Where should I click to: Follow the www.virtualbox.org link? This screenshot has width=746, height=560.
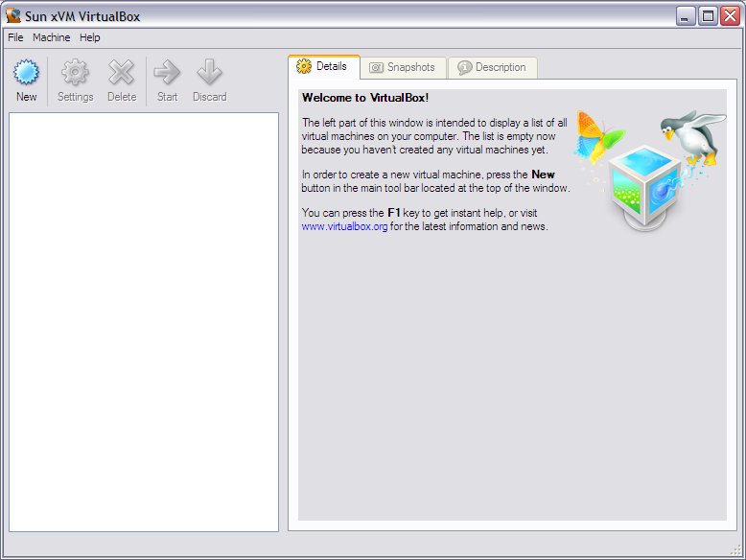[344, 226]
